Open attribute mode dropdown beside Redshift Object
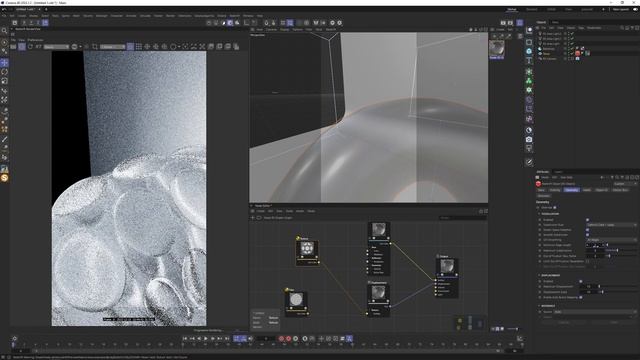Image resolution: width=640 pixels, height=360 pixels. (x=624, y=184)
